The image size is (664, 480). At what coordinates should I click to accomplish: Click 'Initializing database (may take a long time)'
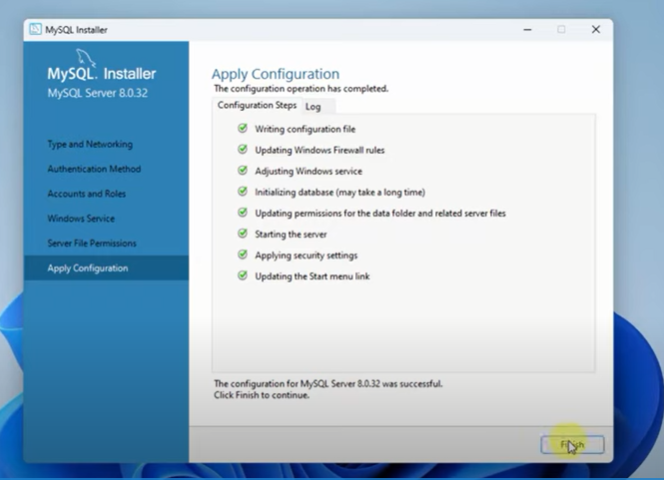[340, 192]
